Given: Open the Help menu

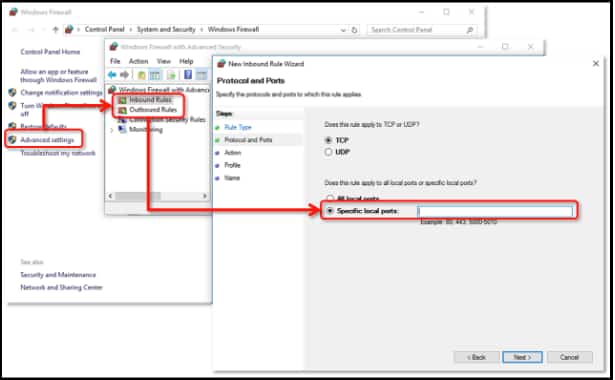Looking at the screenshot, I should click(x=186, y=61).
